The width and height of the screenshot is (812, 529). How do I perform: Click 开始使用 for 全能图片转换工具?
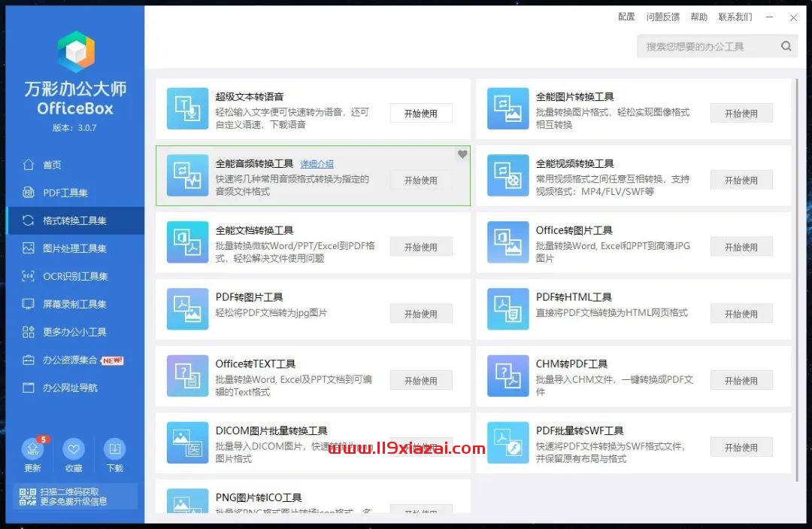pyautogui.click(x=741, y=114)
